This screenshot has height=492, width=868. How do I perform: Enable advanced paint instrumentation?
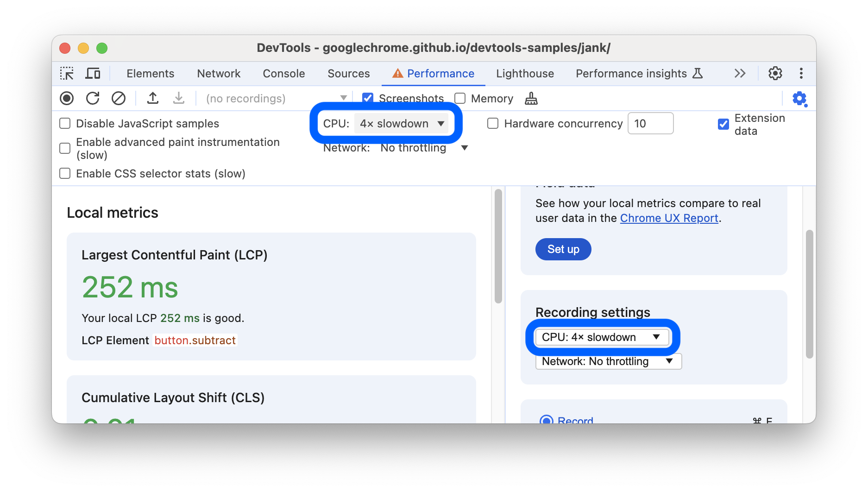tap(64, 148)
